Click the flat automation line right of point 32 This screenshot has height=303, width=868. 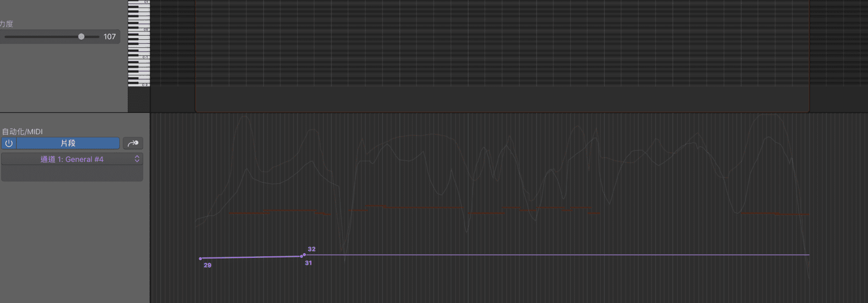click(x=542, y=255)
